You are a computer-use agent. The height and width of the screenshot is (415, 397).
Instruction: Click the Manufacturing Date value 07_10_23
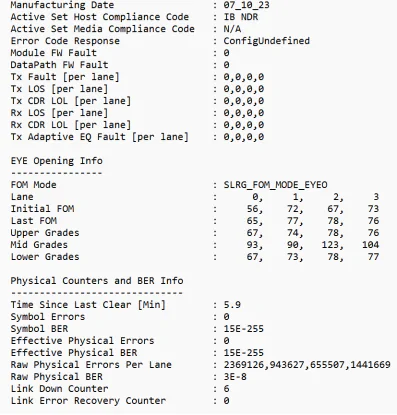[x=246, y=5]
